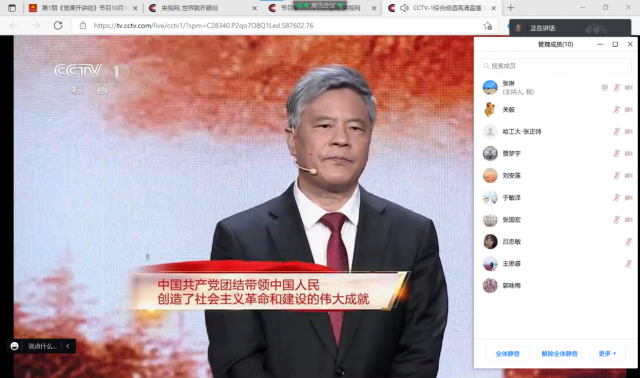This screenshot has width=640, height=378.
Task: Click the 搜索成员 search field
Action: coord(556,66)
